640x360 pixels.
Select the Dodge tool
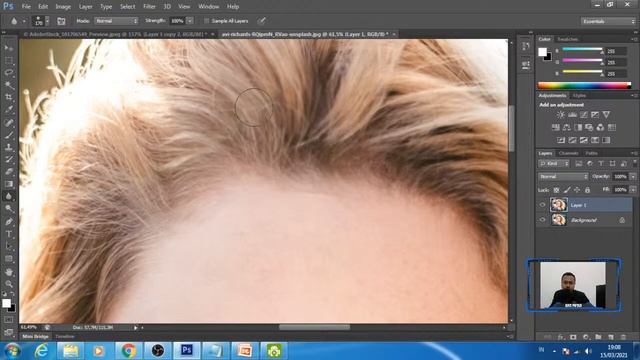(9, 209)
